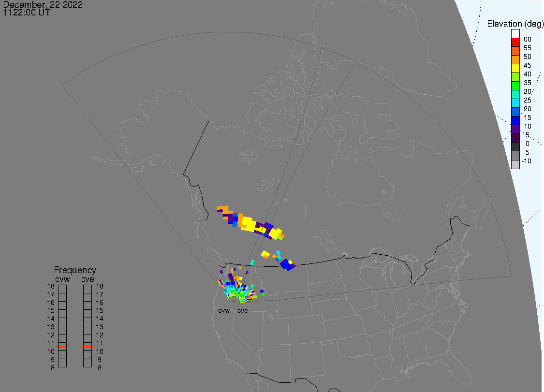544x392 pixels.
Task: Click the 12 label left of cvw bar
Action: click(51, 335)
